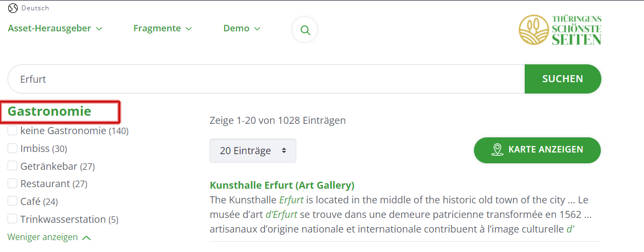Tick the Trinkwasserstation checkbox
Image resolution: width=644 pixels, height=252 pixels.
[13, 218]
